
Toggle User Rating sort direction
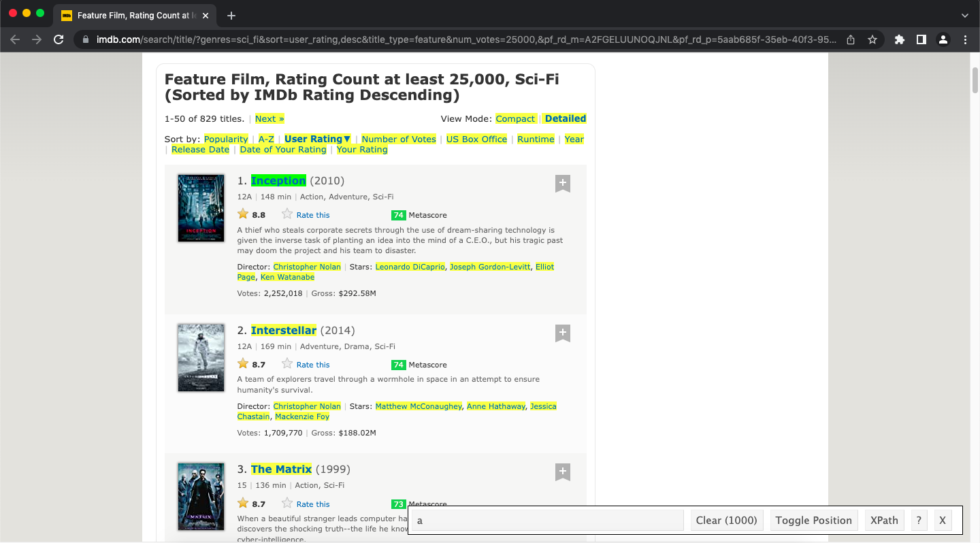tap(317, 139)
